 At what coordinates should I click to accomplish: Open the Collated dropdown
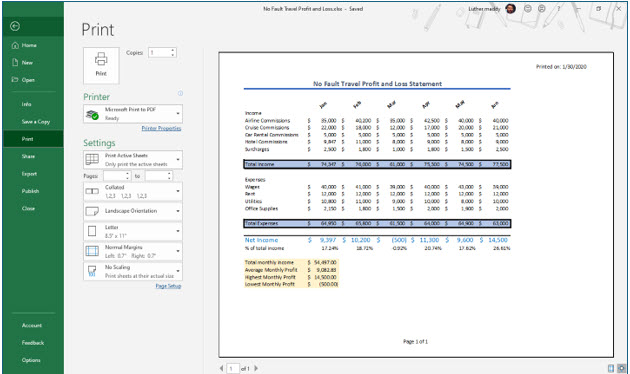(133, 192)
